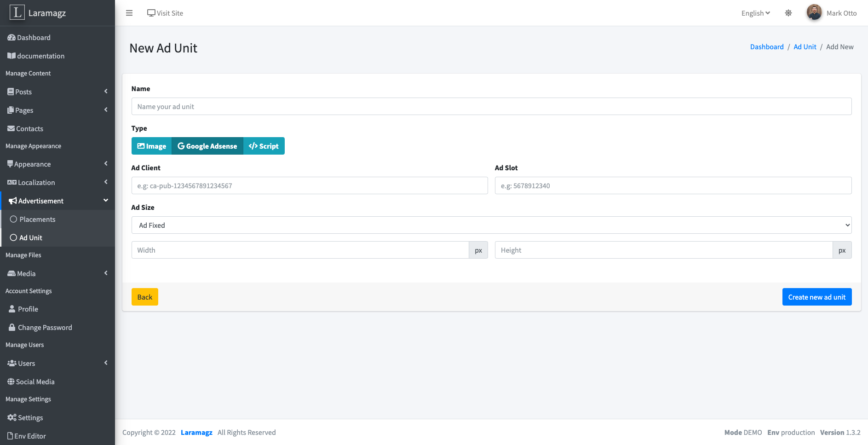Click Mark Otto's profile avatar
The width and height of the screenshot is (868, 445).
814,12
